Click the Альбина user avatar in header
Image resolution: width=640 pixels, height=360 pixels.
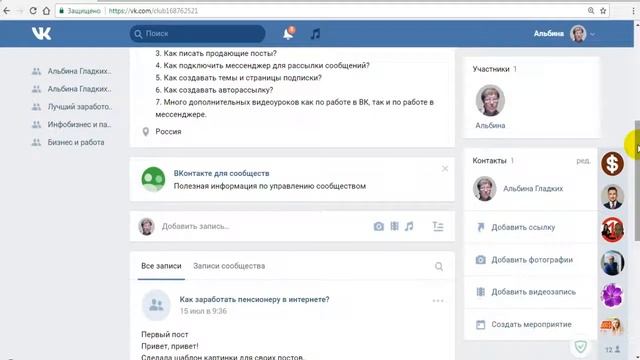click(578, 33)
